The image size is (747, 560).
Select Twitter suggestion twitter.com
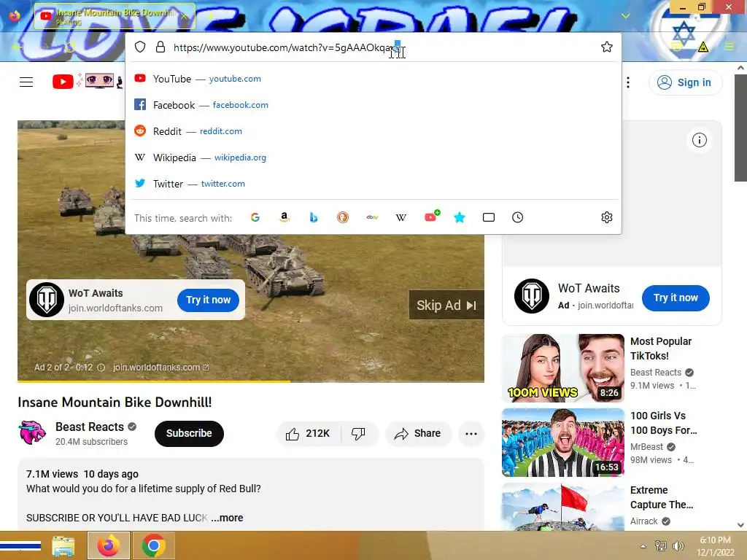(x=373, y=183)
